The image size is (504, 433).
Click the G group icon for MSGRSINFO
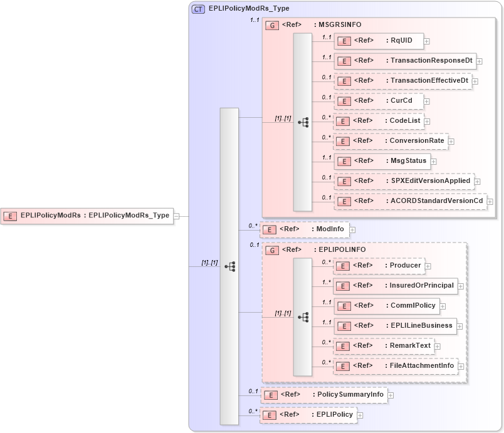point(271,25)
